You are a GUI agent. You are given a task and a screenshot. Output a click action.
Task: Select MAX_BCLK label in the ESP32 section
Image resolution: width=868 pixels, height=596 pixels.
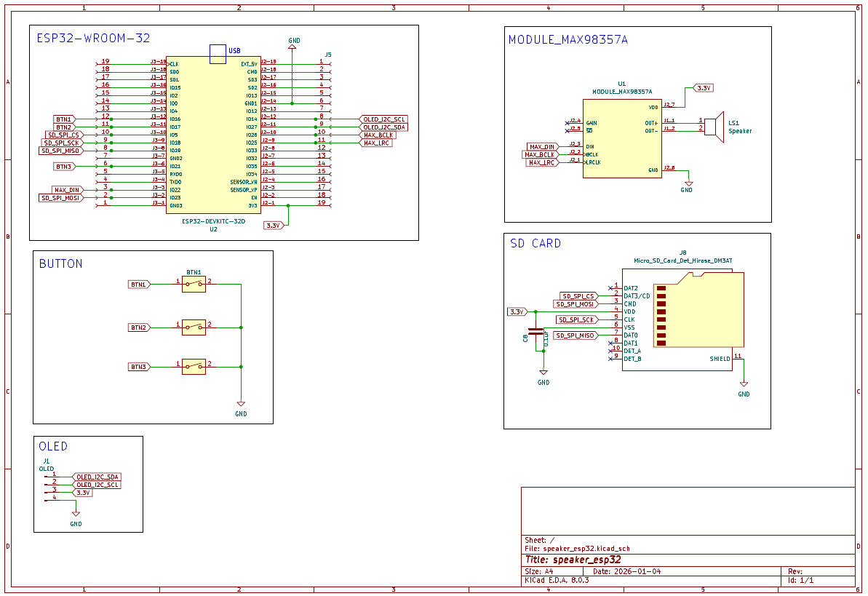[378, 135]
